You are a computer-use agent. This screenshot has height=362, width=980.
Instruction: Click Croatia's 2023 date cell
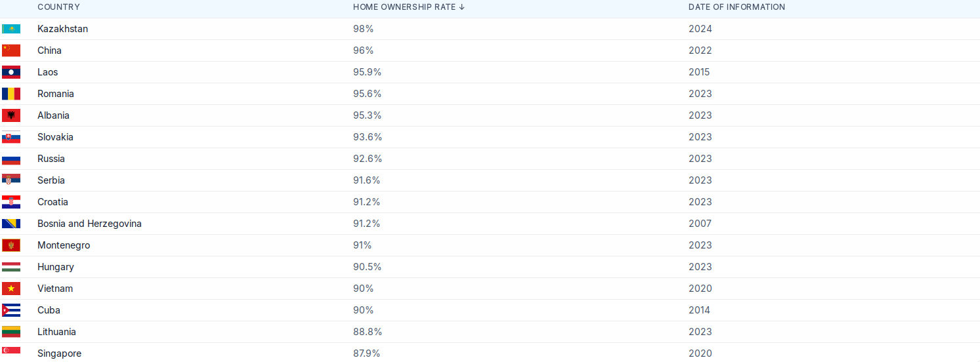tap(700, 202)
